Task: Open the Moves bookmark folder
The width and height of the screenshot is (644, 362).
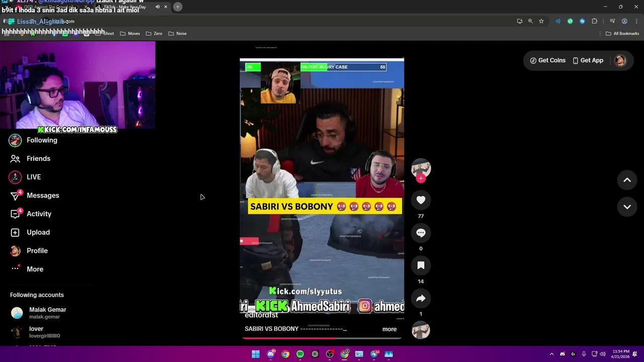Action: 130,34
